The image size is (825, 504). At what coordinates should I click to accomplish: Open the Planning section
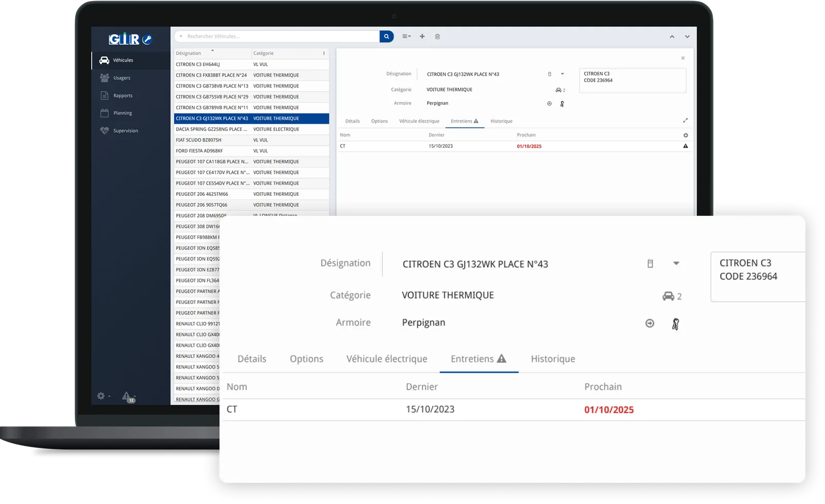coord(122,112)
